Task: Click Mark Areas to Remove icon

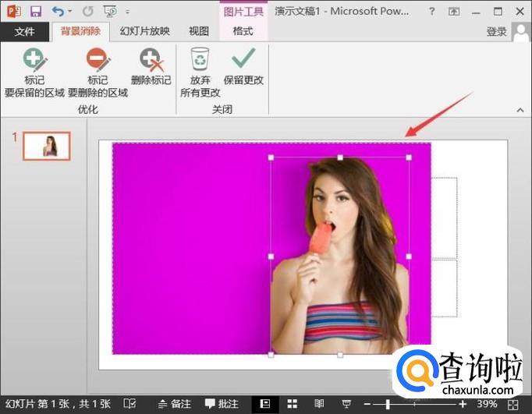Action: click(x=98, y=61)
